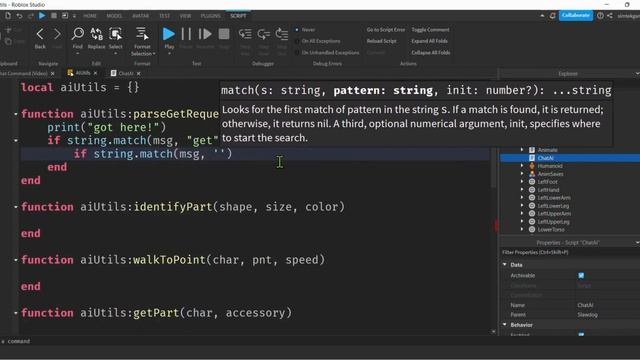Open the quick access bar customize arrow
The height and width of the screenshot is (360, 640).
coord(74,16)
